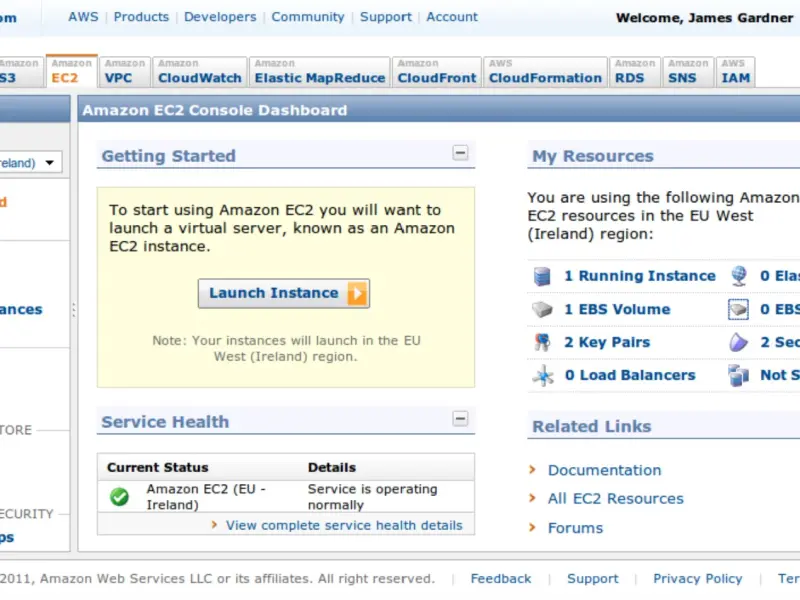Switch to the Amazon CloudFront tab
The height and width of the screenshot is (600, 800).
[437, 71]
